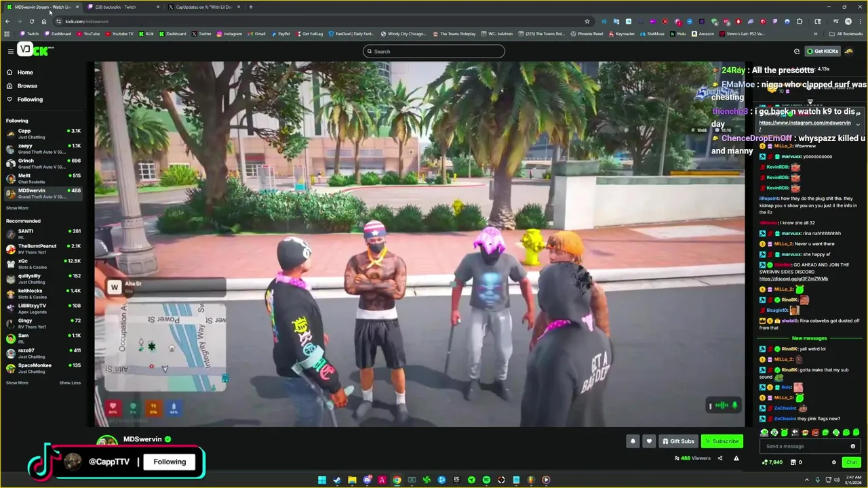Click the green Subscribe button

coord(722,441)
